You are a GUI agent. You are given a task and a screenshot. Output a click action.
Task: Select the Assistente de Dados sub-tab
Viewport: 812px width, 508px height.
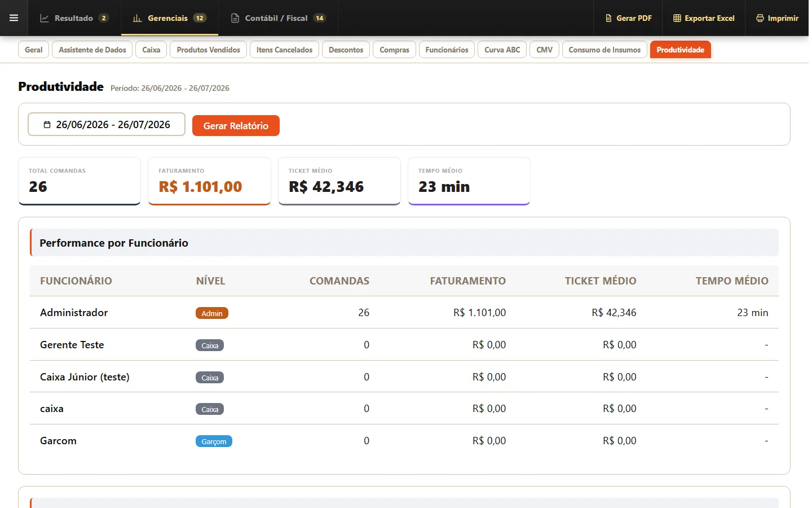pos(92,50)
